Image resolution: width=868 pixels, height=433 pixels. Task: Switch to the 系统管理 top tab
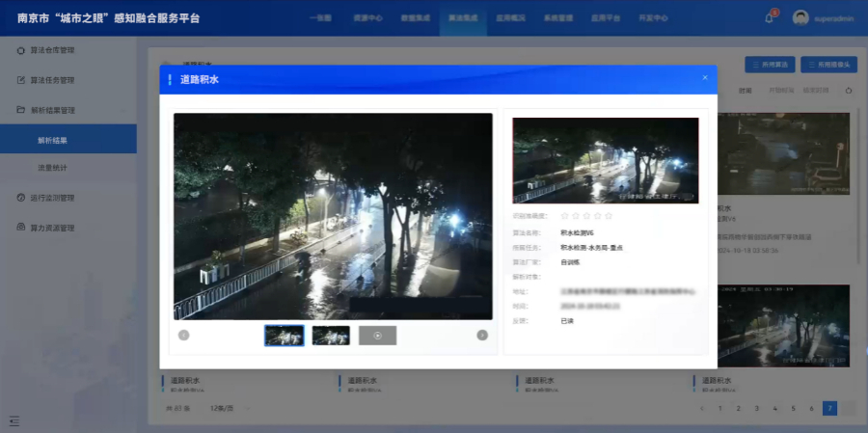pos(557,17)
